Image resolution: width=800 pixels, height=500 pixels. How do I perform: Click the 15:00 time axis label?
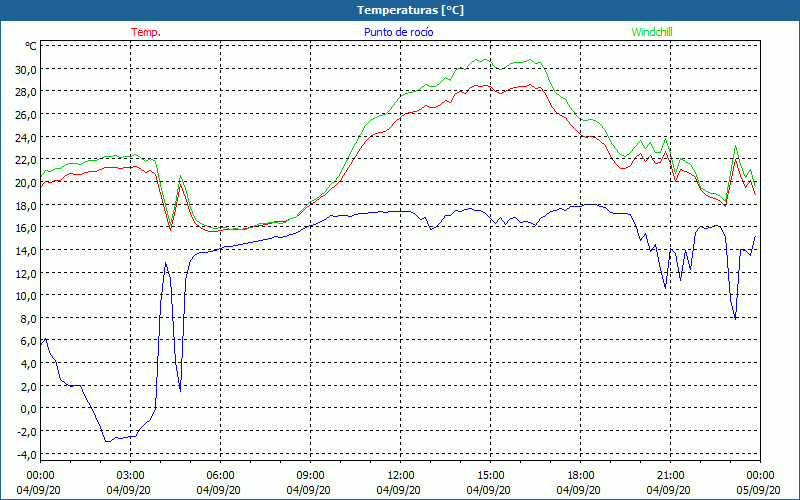pyautogui.click(x=490, y=476)
